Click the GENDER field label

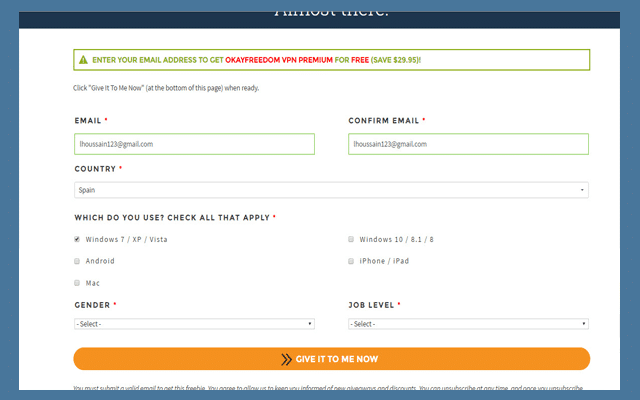(x=92, y=305)
